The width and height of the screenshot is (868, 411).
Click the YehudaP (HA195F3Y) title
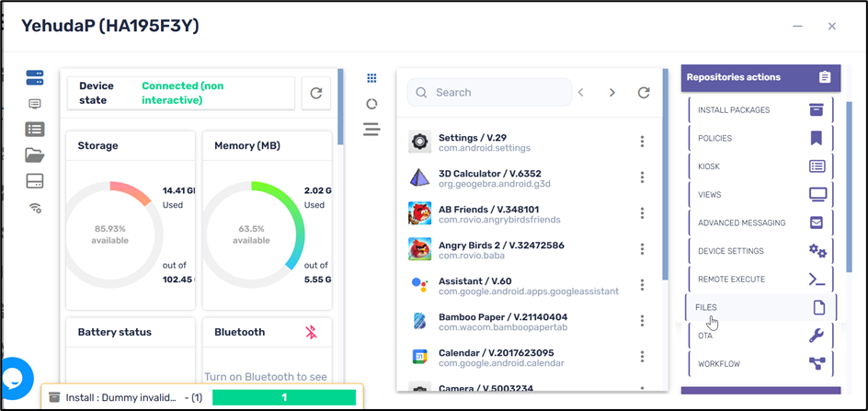click(x=109, y=26)
